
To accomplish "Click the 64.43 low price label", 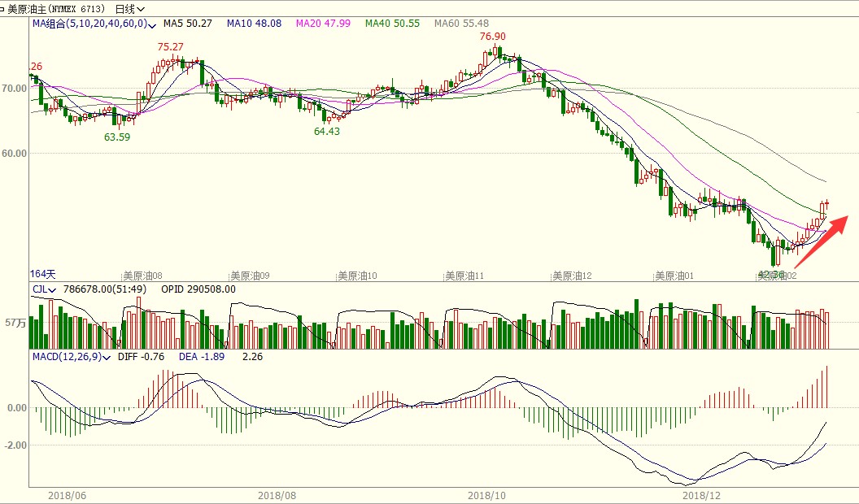I will click(x=326, y=131).
